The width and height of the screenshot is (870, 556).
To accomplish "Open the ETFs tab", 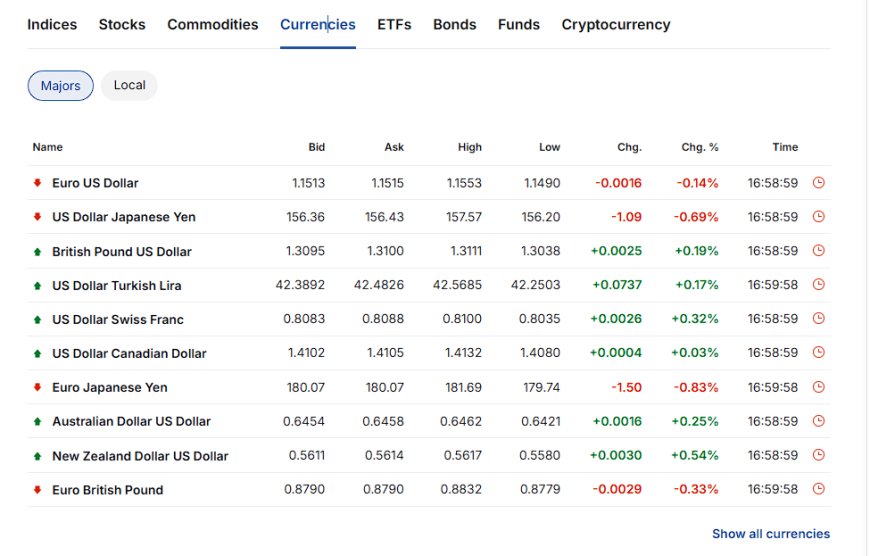I will pos(394,24).
